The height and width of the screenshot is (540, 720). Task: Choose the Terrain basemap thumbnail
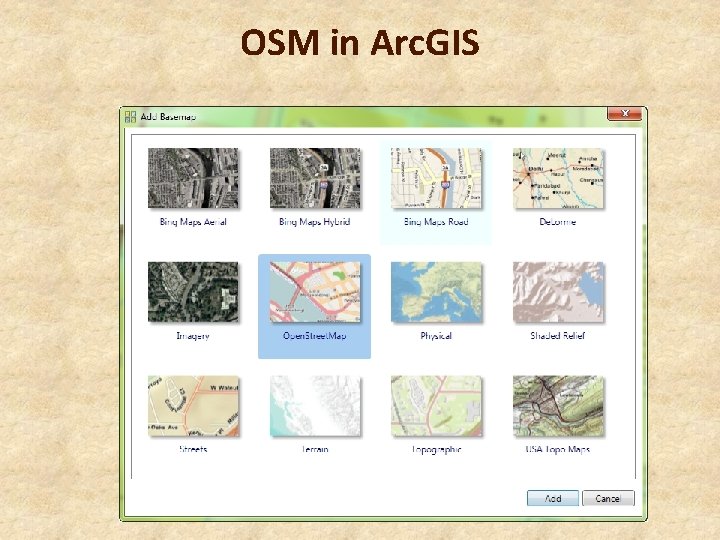(x=315, y=406)
